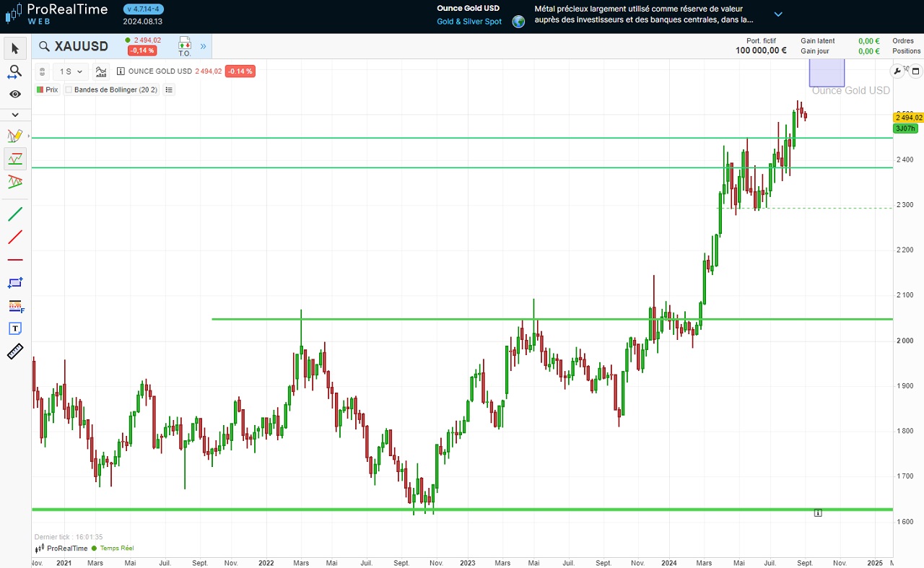The width and height of the screenshot is (924, 568).
Task: Pick the dark red horizontal line tool
Action: (x=15, y=260)
